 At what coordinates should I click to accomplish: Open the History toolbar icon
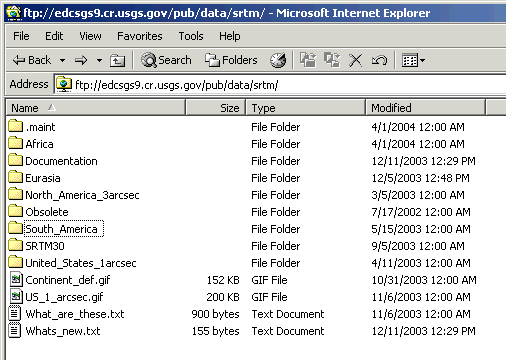[278, 60]
